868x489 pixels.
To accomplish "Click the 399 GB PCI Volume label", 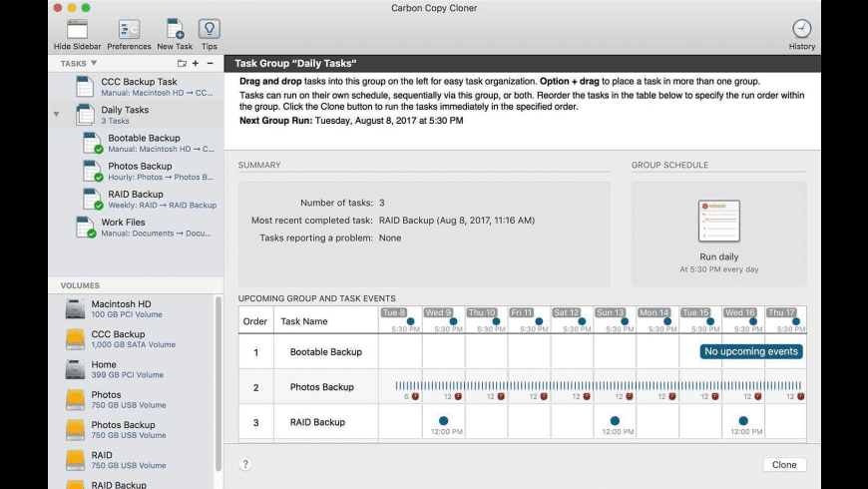I will coord(128,375).
